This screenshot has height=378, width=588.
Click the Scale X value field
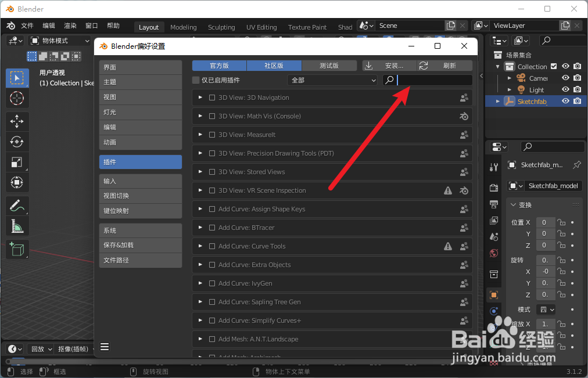pos(545,324)
